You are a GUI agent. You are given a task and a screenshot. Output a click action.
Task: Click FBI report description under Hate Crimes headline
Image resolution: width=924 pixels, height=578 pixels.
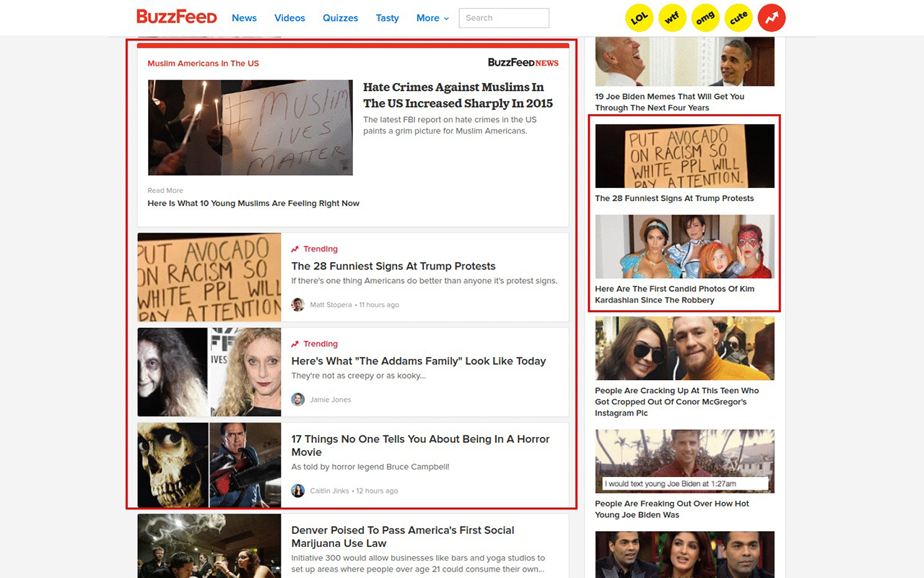(x=450, y=126)
